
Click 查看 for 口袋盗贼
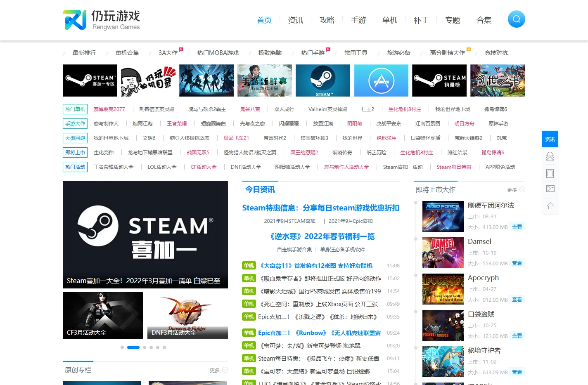pyautogui.click(x=517, y=336)
